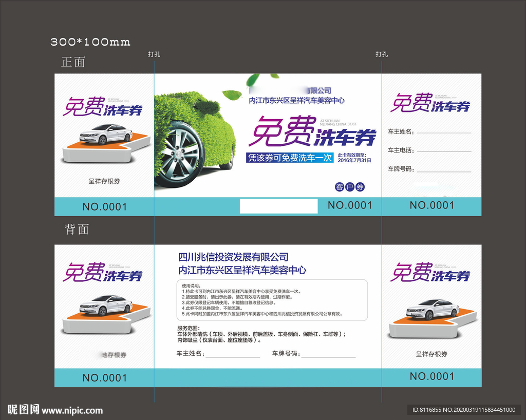The height and width of the screenshot is (420, 526).
Task: Click the "此卡有效期至:" label
Action: pos(352,155)
